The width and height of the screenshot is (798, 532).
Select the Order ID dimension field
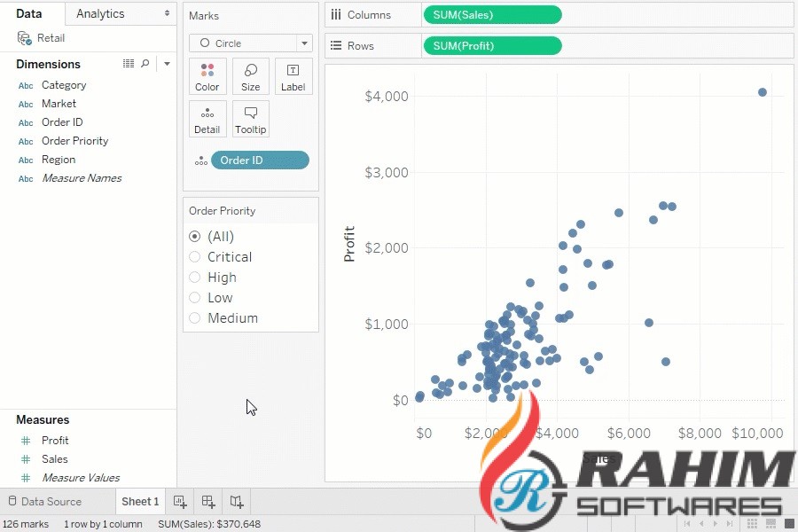[62, 122]
